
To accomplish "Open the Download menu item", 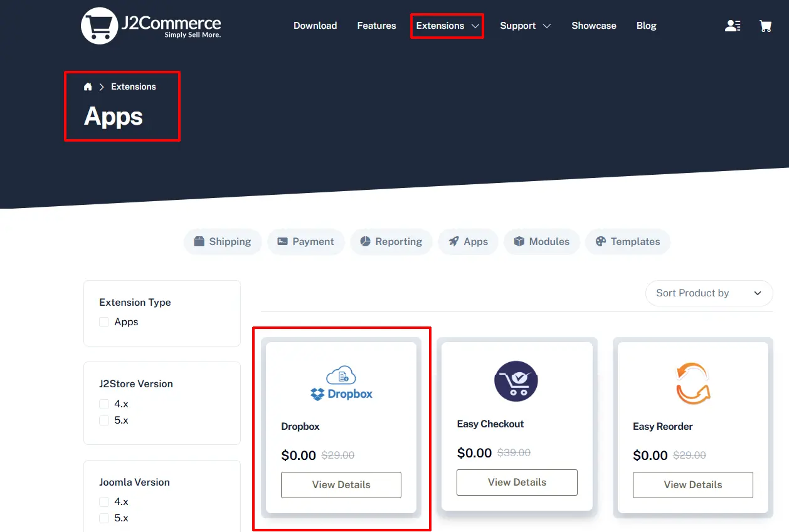I will [315, 26].
